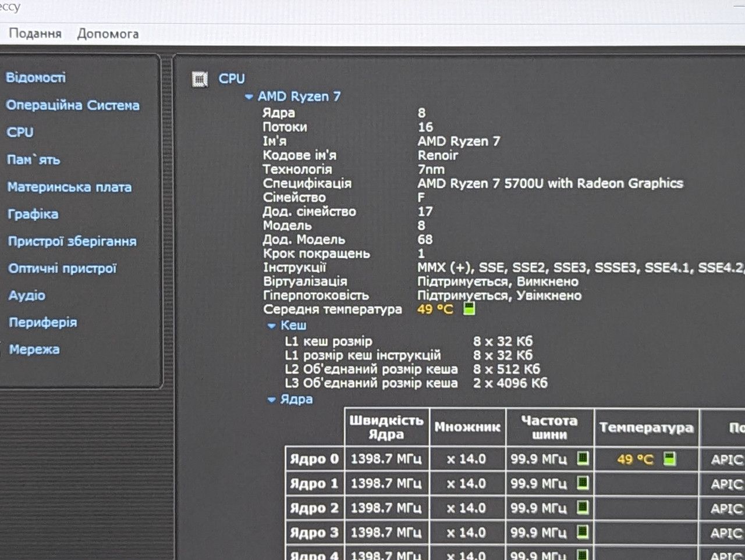
Task: Click the green indicator beside average temperature
Action: [x=469, y=309]
